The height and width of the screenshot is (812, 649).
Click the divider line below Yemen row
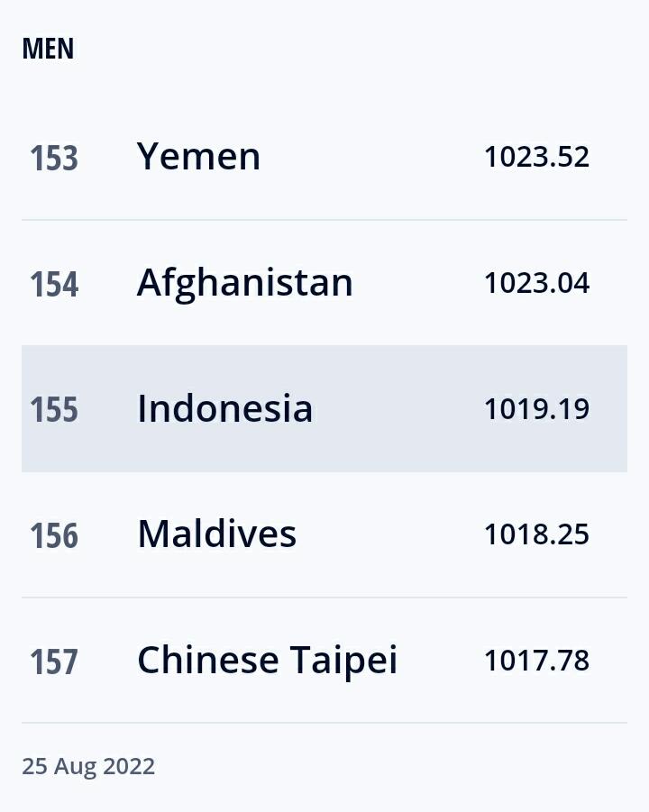[324, 220]
